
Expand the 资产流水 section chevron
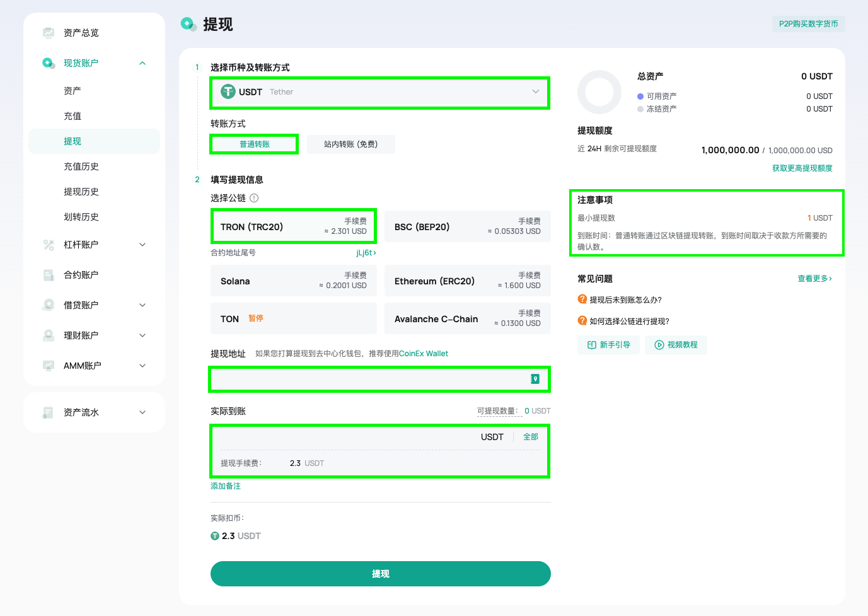142,412
